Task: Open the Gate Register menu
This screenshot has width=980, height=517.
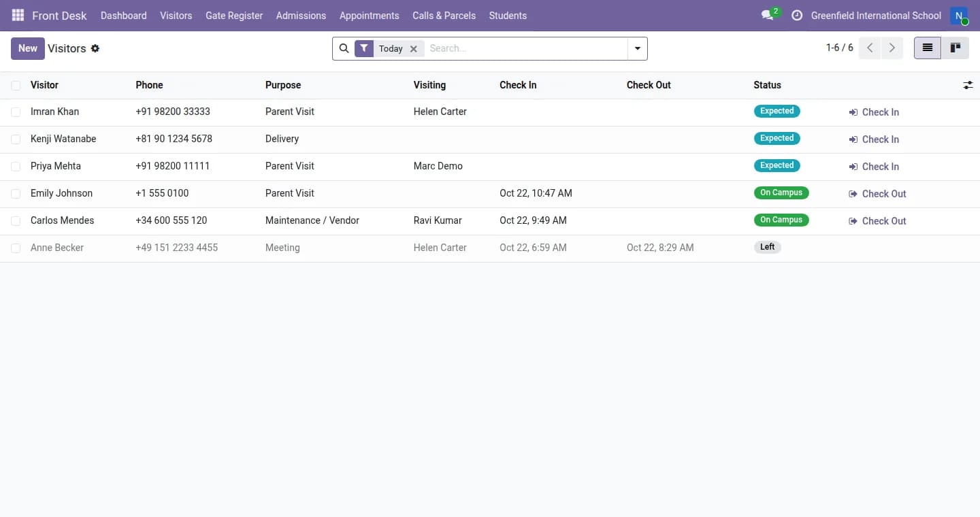Action: [x=234, y=15]
